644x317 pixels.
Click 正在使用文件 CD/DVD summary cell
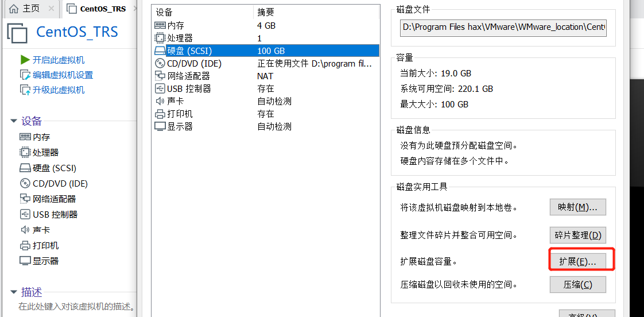click(314, 64)
